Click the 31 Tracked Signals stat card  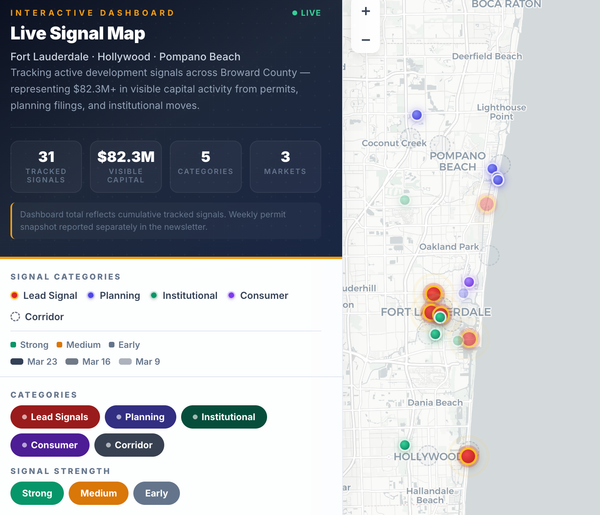point(46,166)
